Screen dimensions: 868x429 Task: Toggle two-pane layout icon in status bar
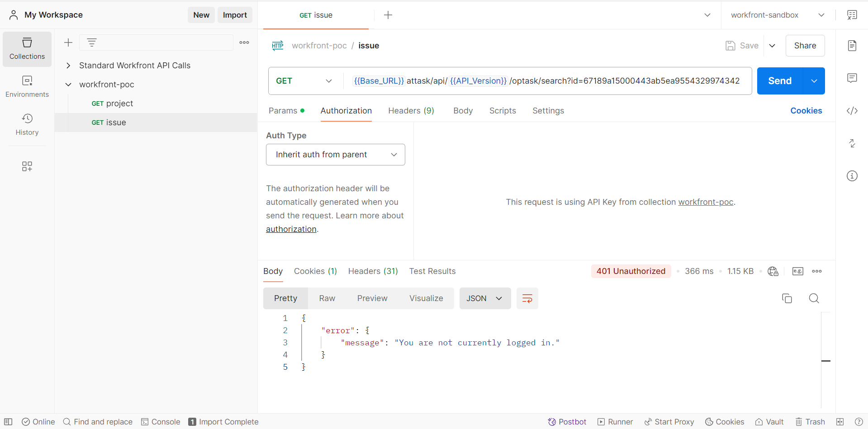[x=840, y=422]
